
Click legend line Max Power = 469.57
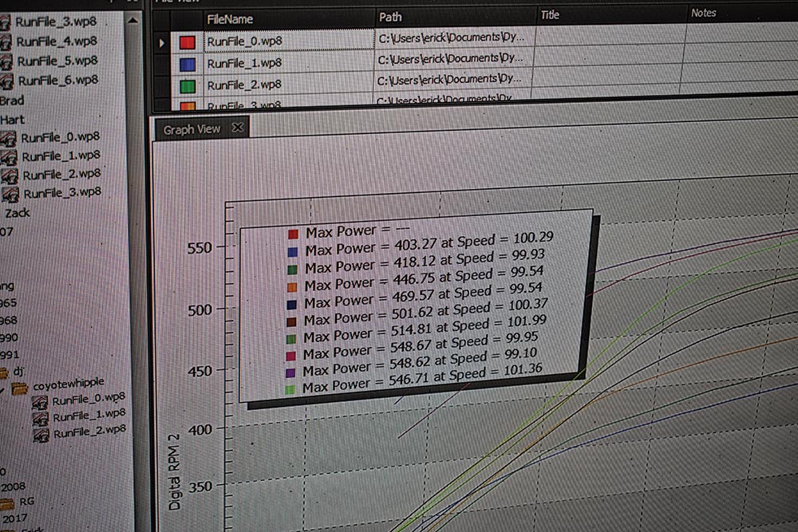pyautogui.click(x=423, y=296)
